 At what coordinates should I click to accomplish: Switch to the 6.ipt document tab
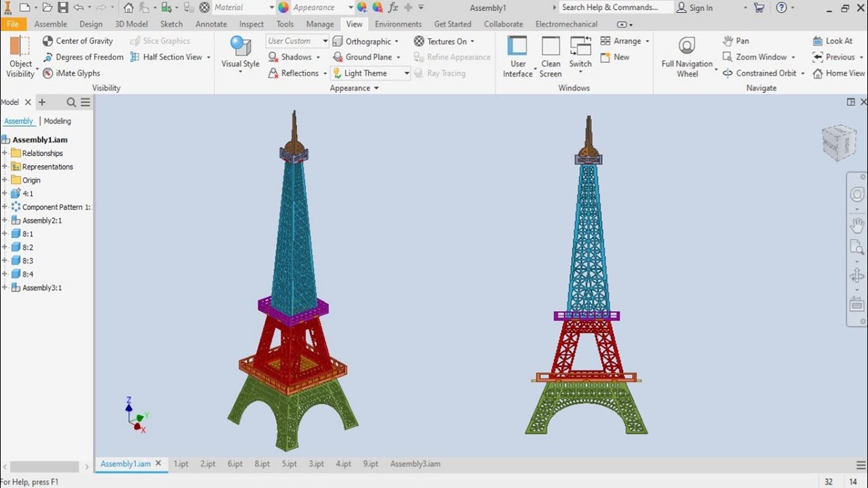(x=235, y=464)
